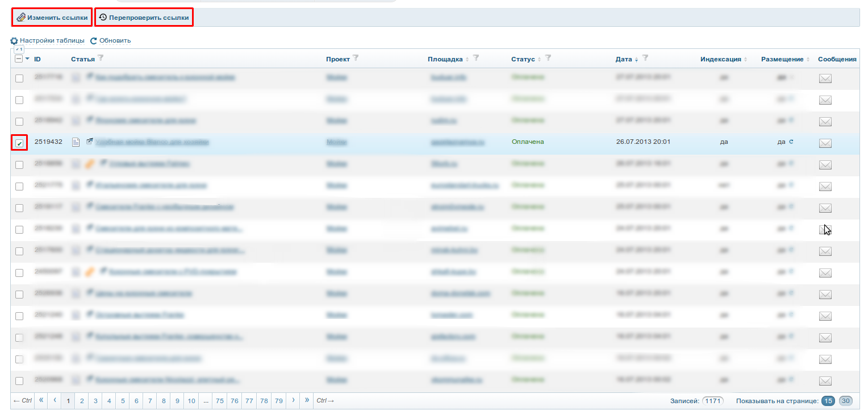The image size is (868, 410).
Task: Go to the first page with «
Action: pos(41,400)
